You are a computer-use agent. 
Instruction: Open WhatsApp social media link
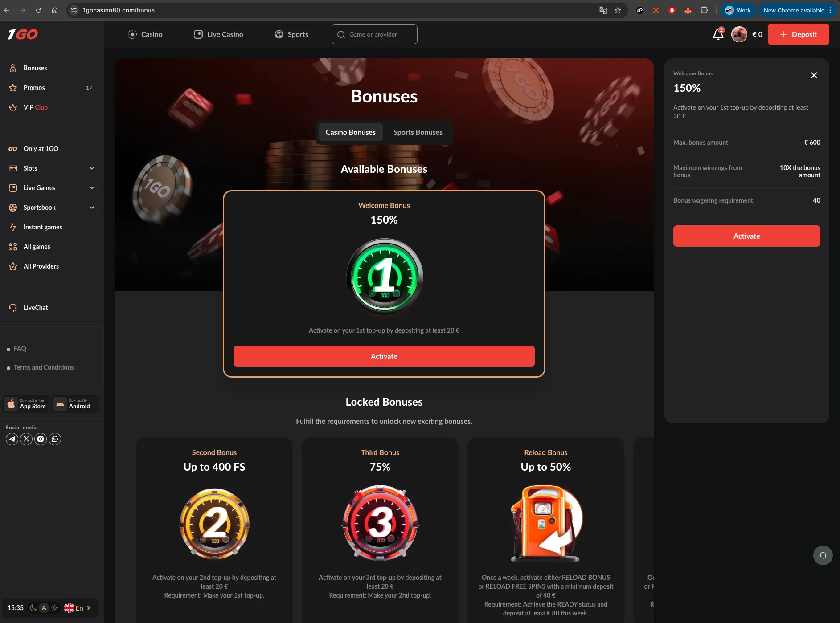(55, 439)
